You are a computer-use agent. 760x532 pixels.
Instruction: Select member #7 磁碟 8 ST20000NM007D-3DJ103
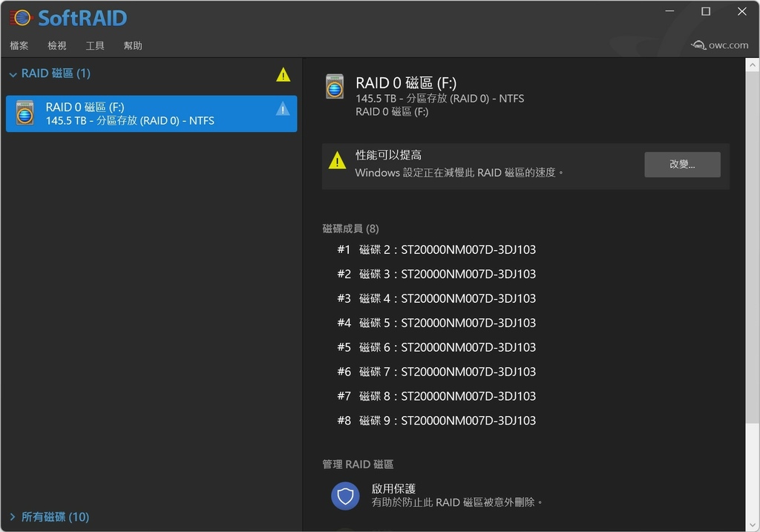pyautogui.click(x=436, y=396)
